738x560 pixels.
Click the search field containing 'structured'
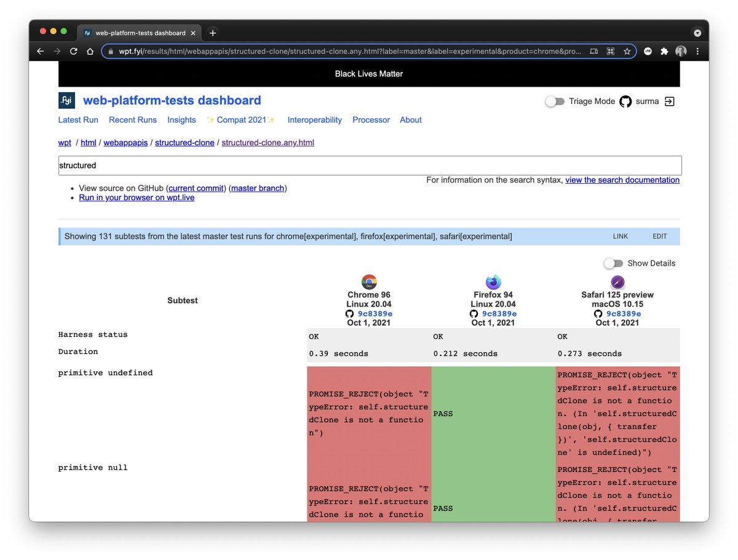click(x=370, y=165)
